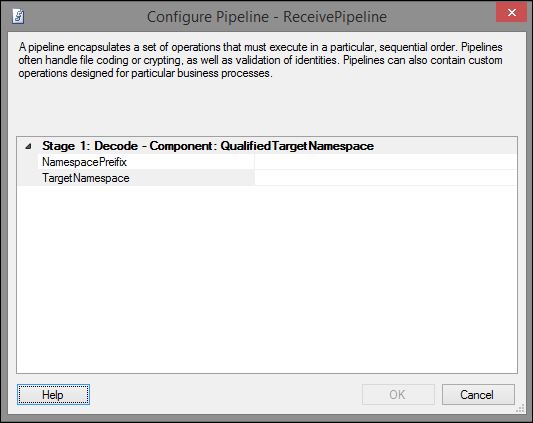Viewport: 533px width, 423px height.
Task: Click the gray gutter beside TargetNamespace row
Action: coord(27,178)
